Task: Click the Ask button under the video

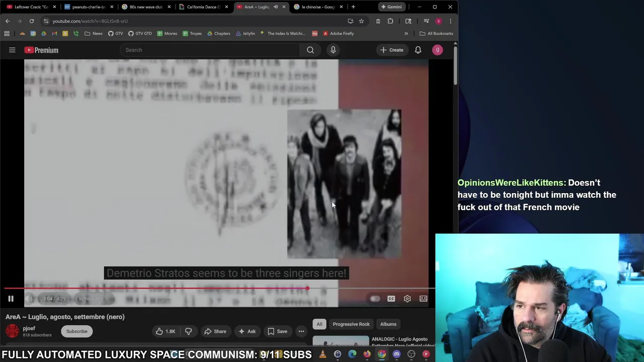Action: tap(247, 331)
